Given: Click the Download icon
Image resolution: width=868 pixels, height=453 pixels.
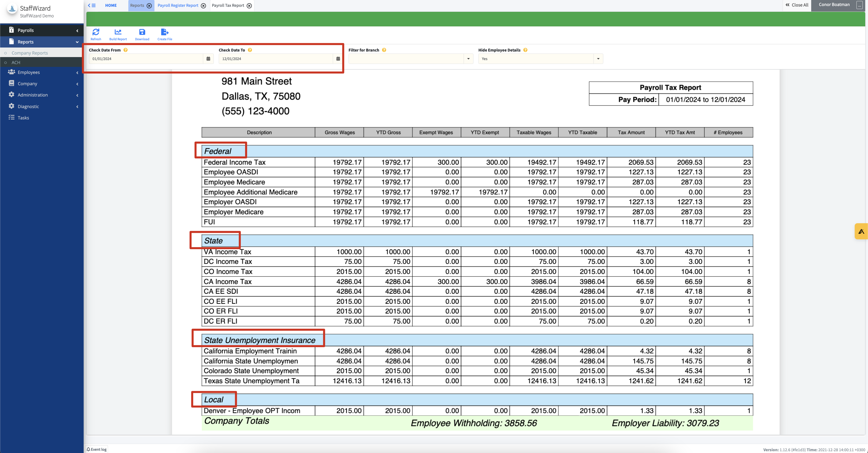Looking at the screenshot, I should click(142, 32).
